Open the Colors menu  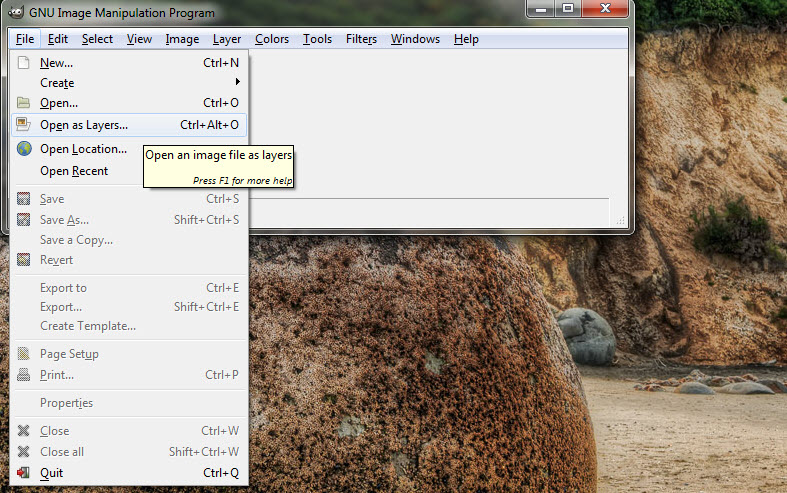(x=272, y=39)
